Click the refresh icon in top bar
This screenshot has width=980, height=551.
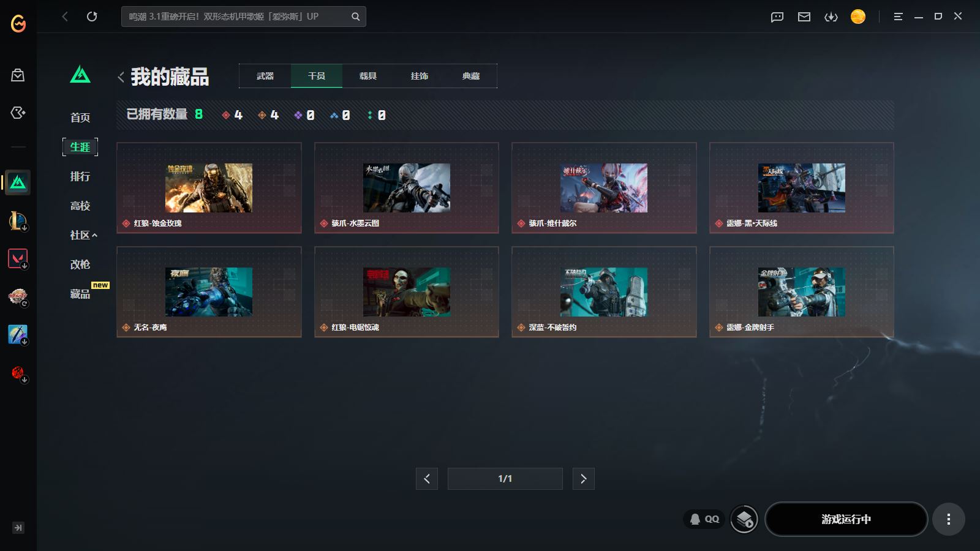(92, 17)
